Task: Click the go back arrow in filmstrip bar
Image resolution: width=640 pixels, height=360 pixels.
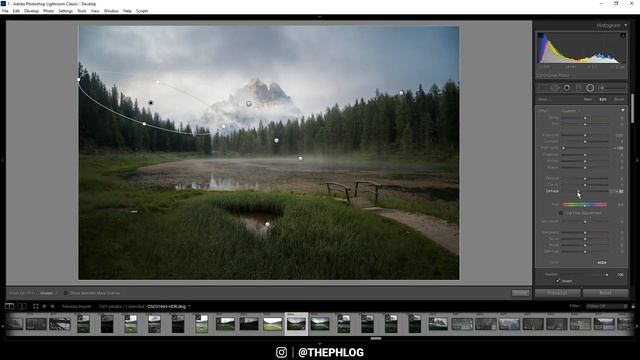Action: click(x=44, y=306)
